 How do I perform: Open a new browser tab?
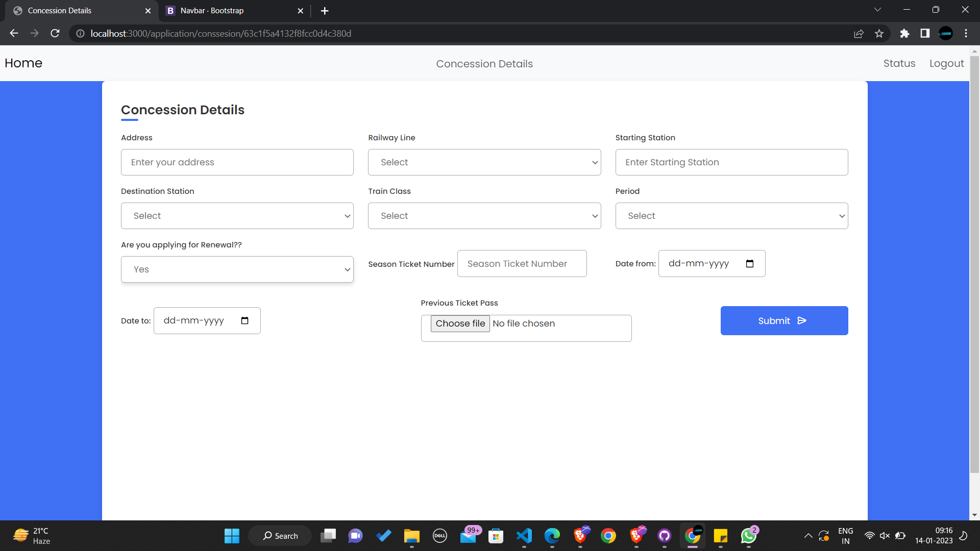(325, 11)
